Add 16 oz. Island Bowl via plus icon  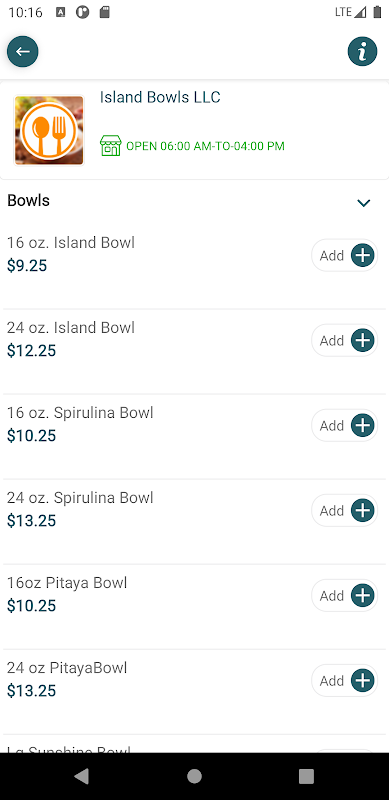click(363, 255)
